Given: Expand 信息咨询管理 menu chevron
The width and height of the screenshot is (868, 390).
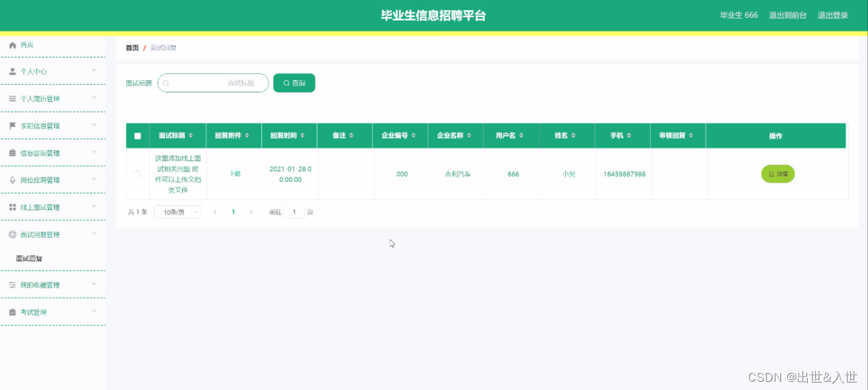Looking at the screenshot, I should coord(94,152).
